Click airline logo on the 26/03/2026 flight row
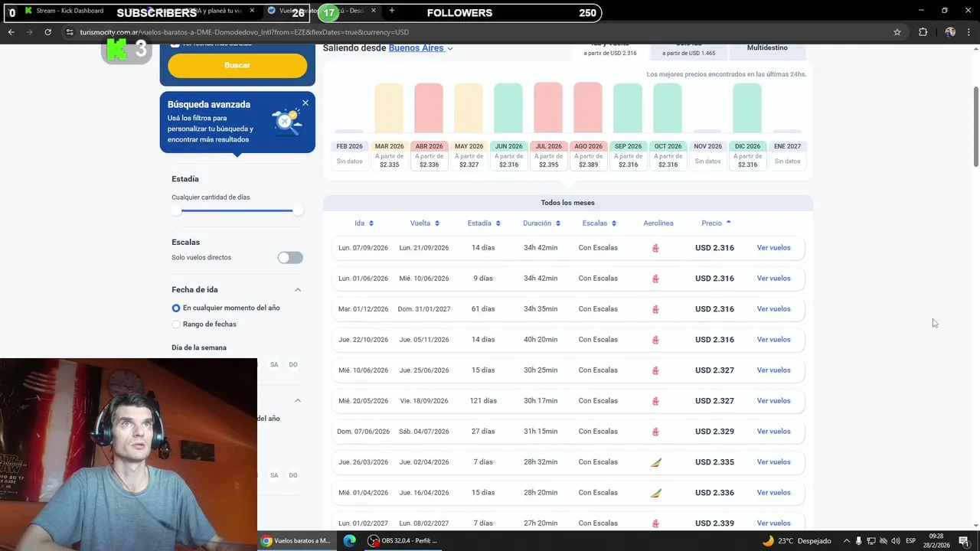This screenshot has height=551, width=980. [655, 462]
